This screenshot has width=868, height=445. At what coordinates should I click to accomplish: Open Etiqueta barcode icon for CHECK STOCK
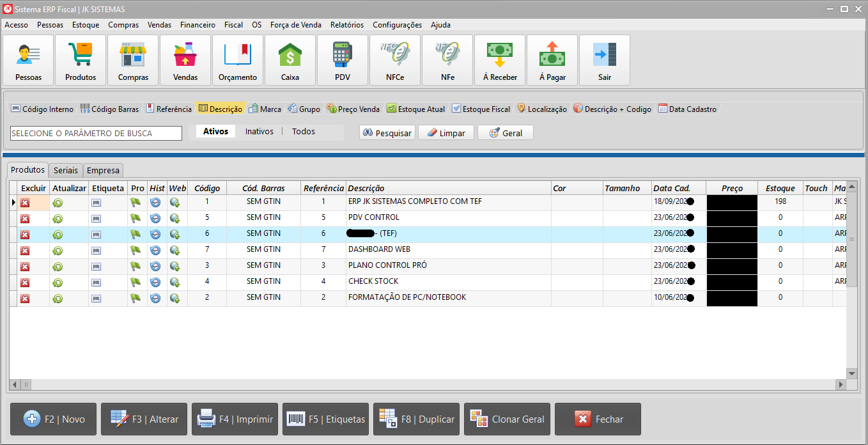pyautogui.click(x=96, y=283)
